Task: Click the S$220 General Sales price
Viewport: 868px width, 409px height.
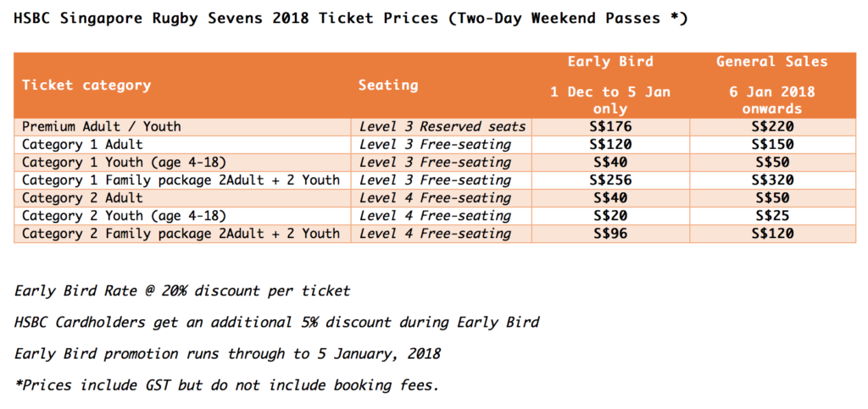Action: (771, 126)
